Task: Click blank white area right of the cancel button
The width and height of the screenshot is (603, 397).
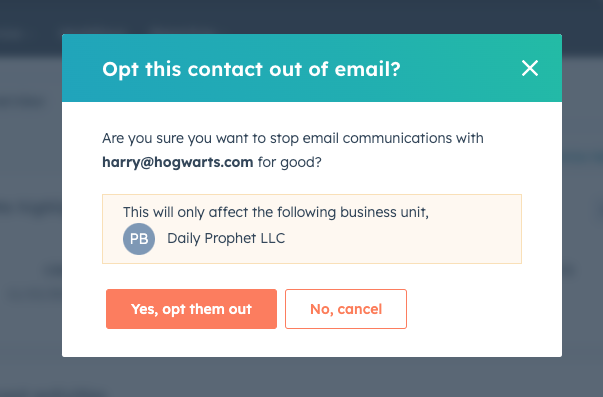Action: (x=481, y=310)
